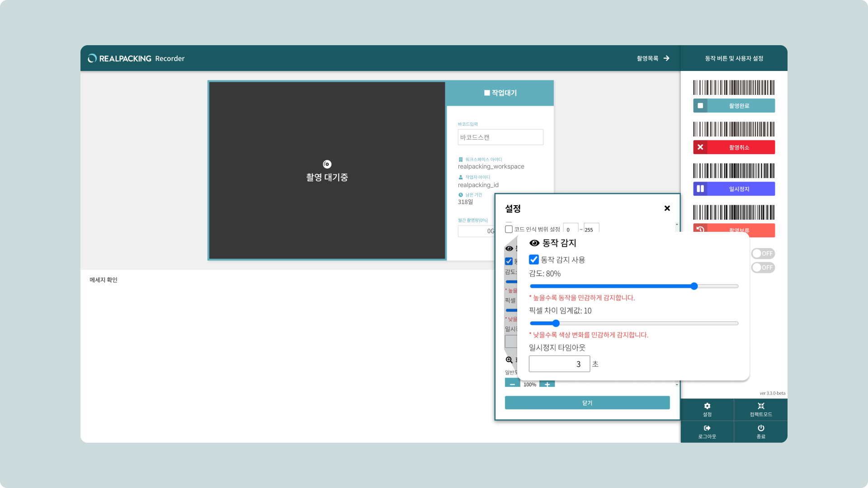Turn on the first OFF toggle switch

click(x=763, y=253)
